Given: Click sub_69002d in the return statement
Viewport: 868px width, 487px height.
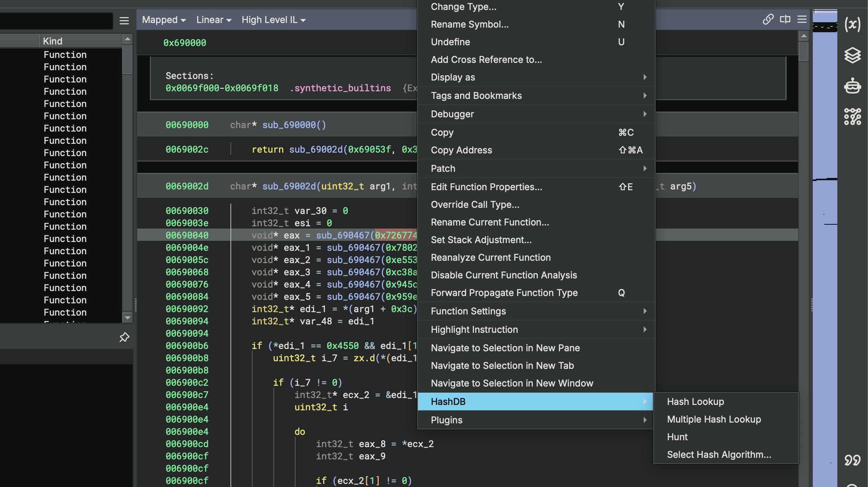Looking at the screenshot, I should 316,150.
